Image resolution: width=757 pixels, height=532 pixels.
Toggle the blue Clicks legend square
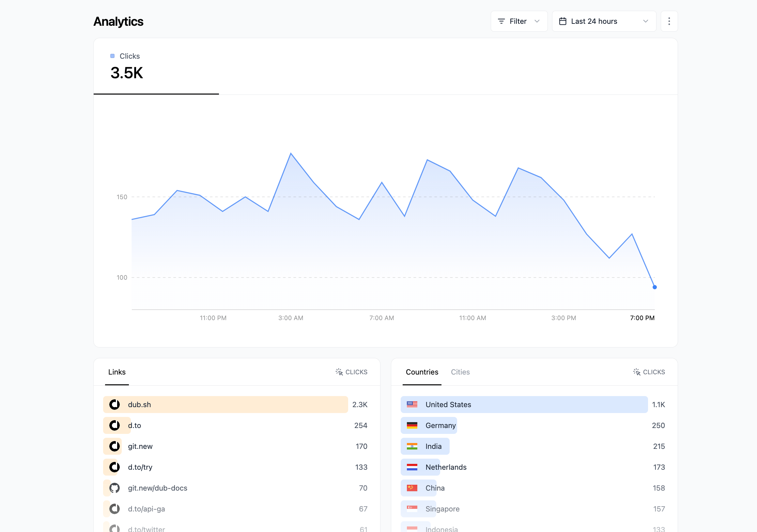[113, 56]
